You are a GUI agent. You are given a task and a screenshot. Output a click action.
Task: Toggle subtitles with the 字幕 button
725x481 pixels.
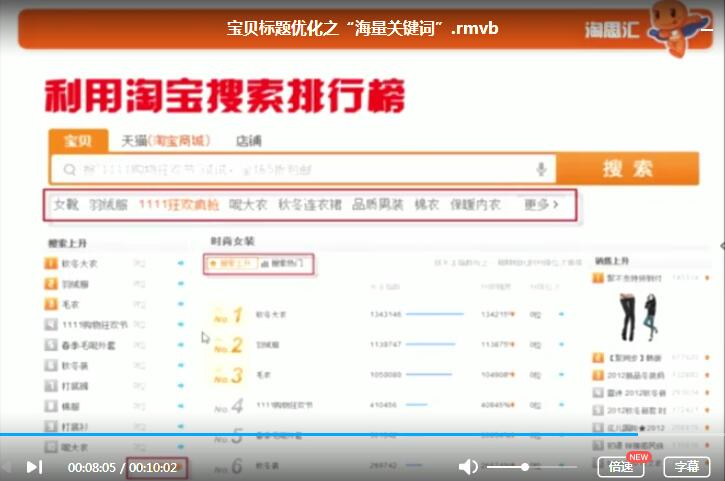pos(686,467)
